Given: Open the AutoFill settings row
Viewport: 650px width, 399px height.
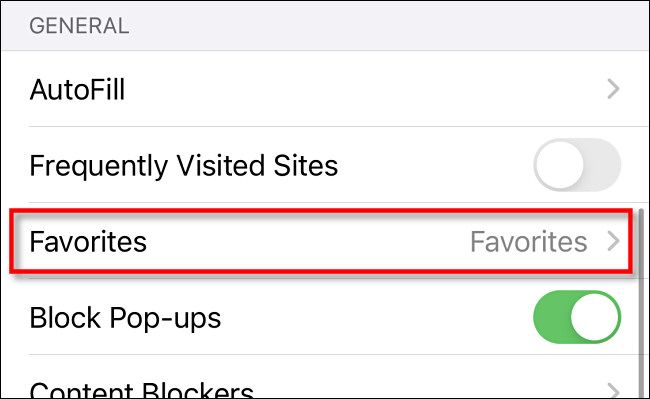Looking at the screenshot, I should pos(325,89).
